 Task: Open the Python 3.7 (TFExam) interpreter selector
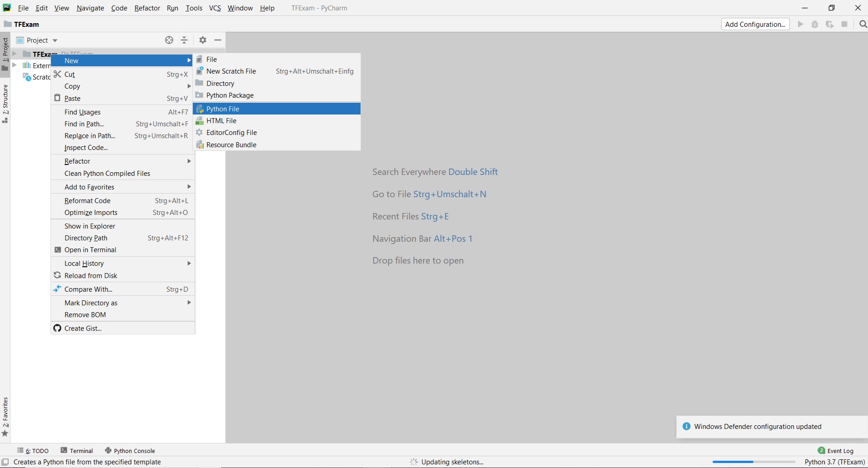point(835,462)
